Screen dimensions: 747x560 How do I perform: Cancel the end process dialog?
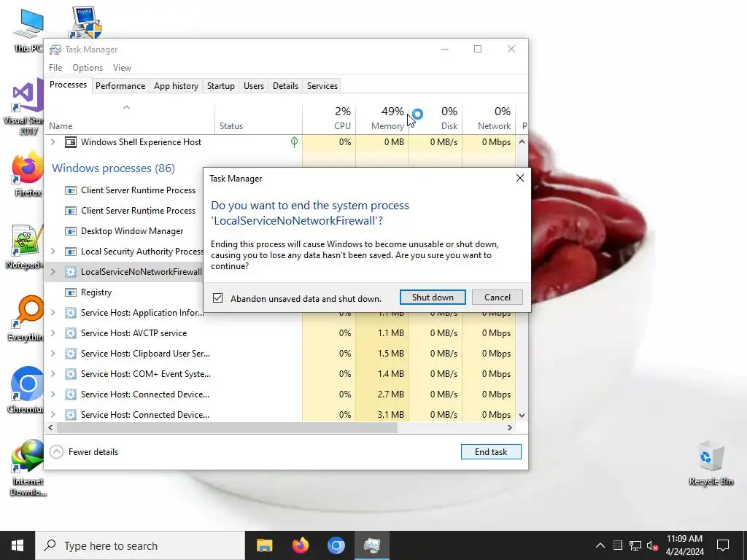coord(497,297)
